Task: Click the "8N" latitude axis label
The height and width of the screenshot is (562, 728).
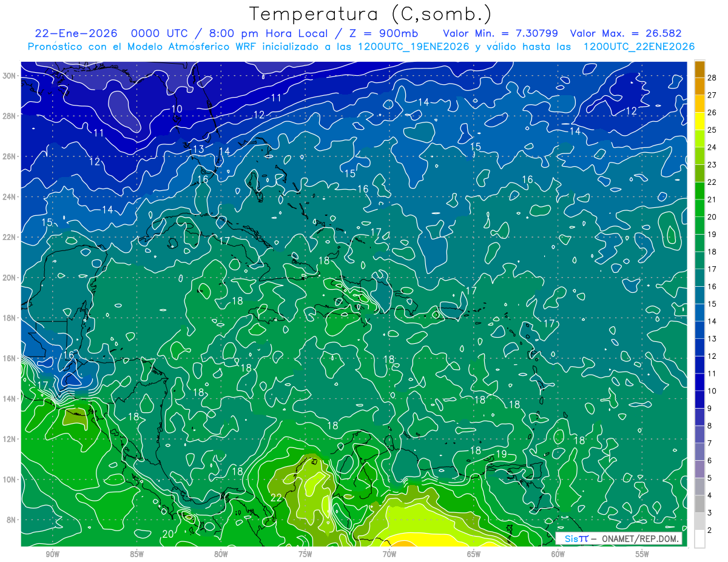Action: [12, 520]
